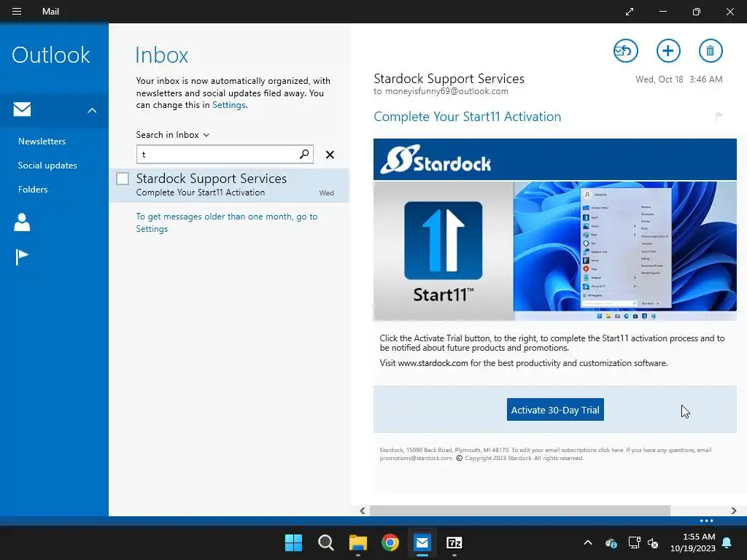Open the hamburger menu in title bar

pos(17,12)
